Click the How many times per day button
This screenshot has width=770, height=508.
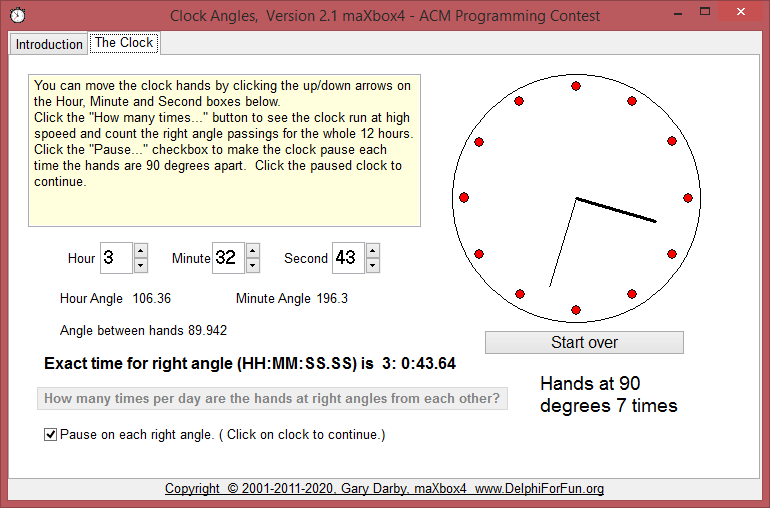pyautogui.click(x=272, y=399)
